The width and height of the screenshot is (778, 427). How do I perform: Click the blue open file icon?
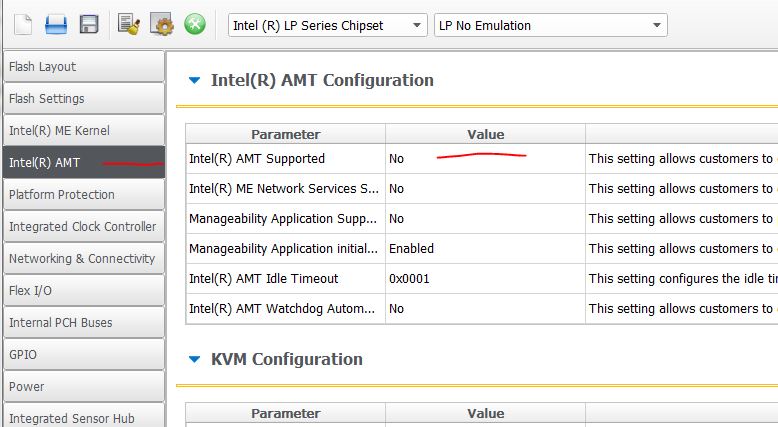pyautogui.click(x=56, y=25)
